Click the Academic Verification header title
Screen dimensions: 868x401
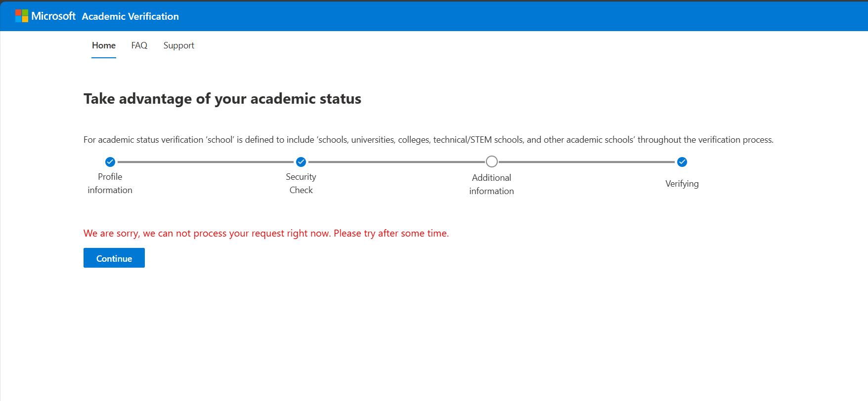pos(130,16)
